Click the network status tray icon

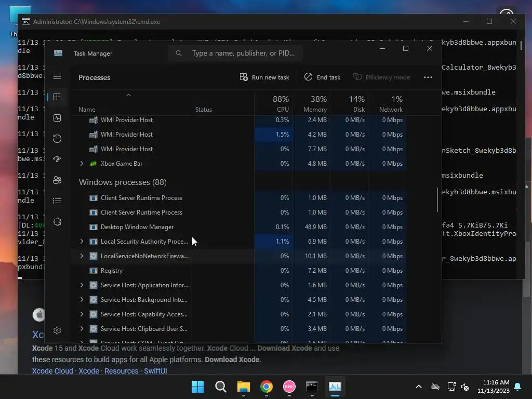click(451, 387)
